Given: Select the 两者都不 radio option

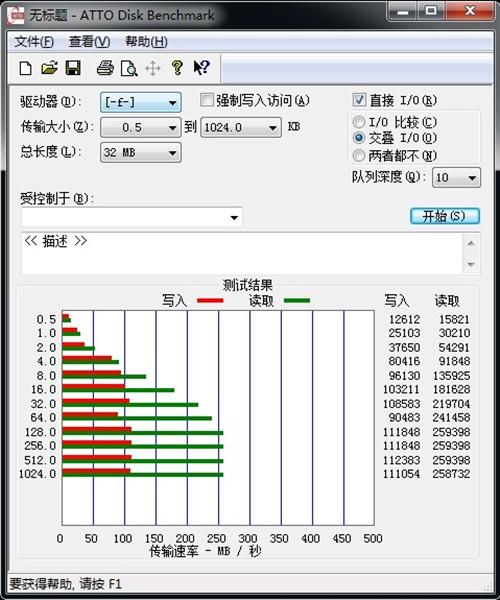Looking at the screenshot, I should (x=358, y=156).
